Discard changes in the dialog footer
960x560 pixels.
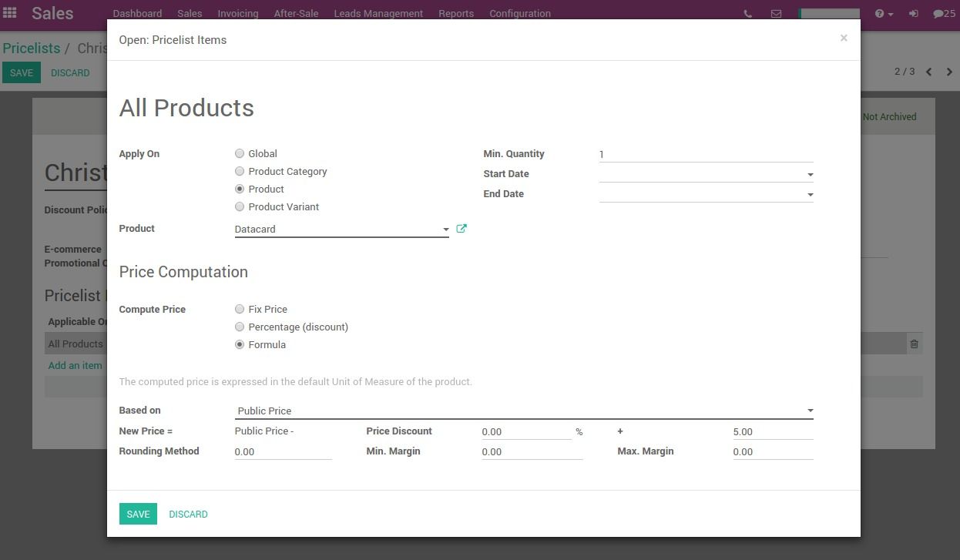pos(188,514)
